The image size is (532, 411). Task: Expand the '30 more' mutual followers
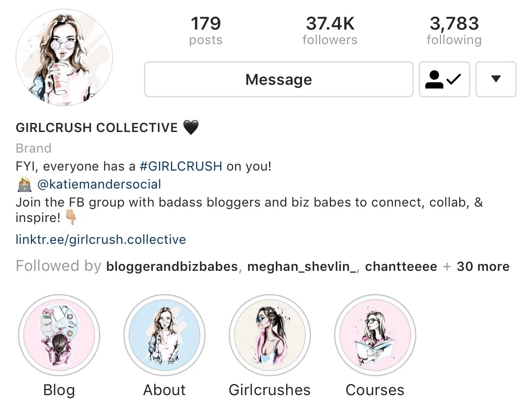pyautogui.click(x=483, y=267)
